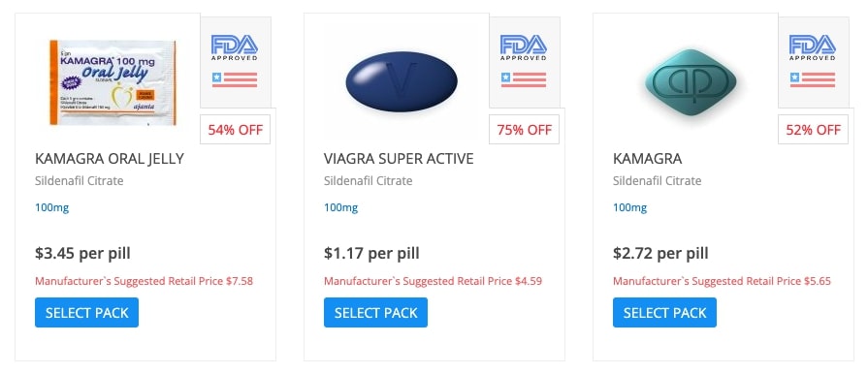The height and width of the screenshot is (374, 868).
Task: Click FDA Approved logo on Viagra Super Active card
Action: [x=524, y=47]
